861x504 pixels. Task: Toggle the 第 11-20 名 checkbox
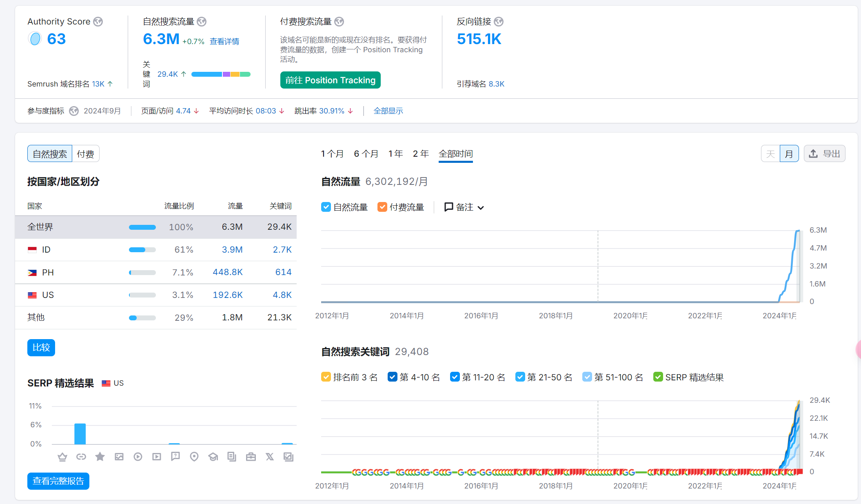(x=455, y=377)
